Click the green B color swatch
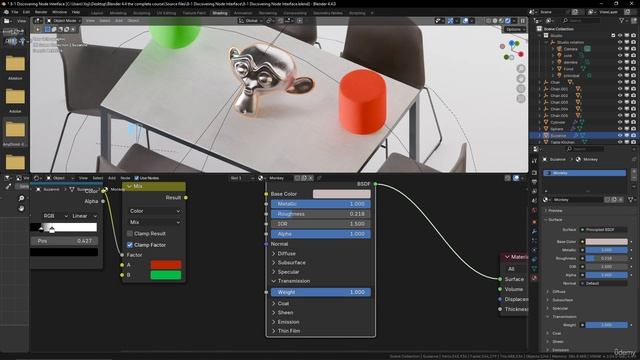The height and width of the screenshot is (360, 640). (166, 275)
